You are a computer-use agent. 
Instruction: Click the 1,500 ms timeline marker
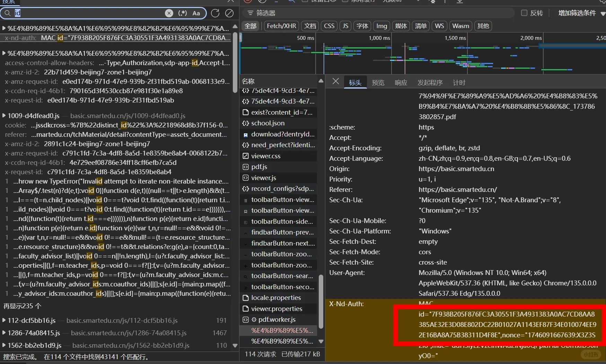[x=455, y=38]
